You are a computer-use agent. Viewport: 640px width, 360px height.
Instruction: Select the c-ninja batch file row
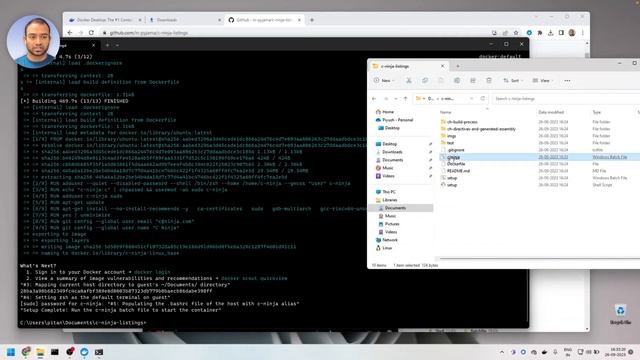pos(539,157)
